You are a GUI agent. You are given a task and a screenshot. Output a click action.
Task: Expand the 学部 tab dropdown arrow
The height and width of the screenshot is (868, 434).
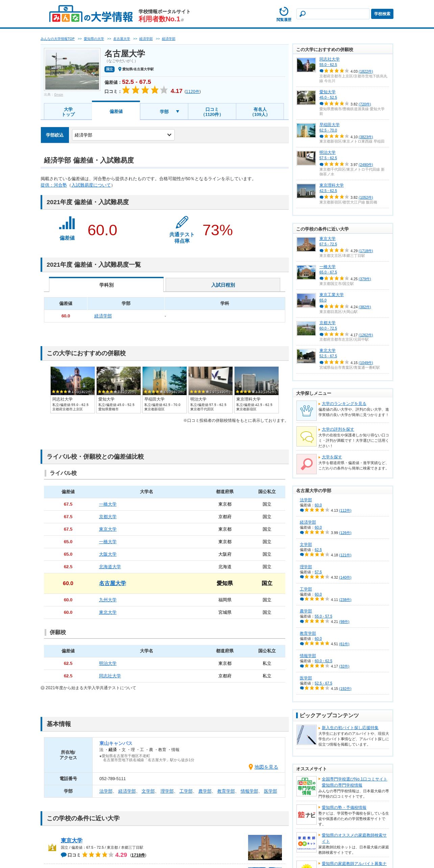pyautogui.click(x=177, y=112)
